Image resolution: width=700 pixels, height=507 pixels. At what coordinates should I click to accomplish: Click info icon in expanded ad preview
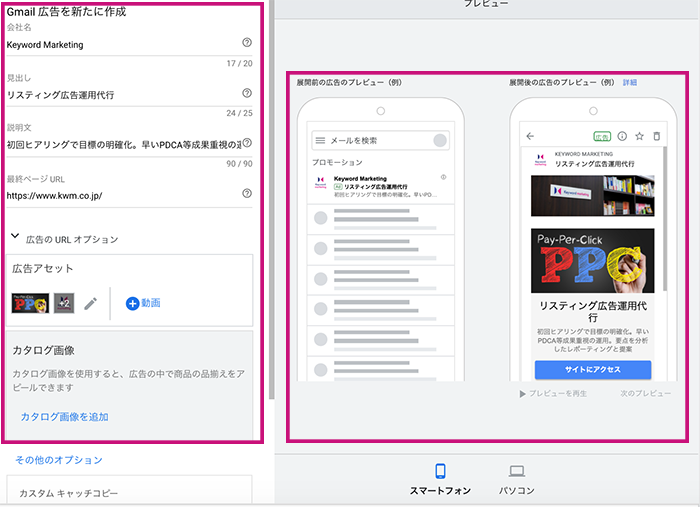coord(622,136)
